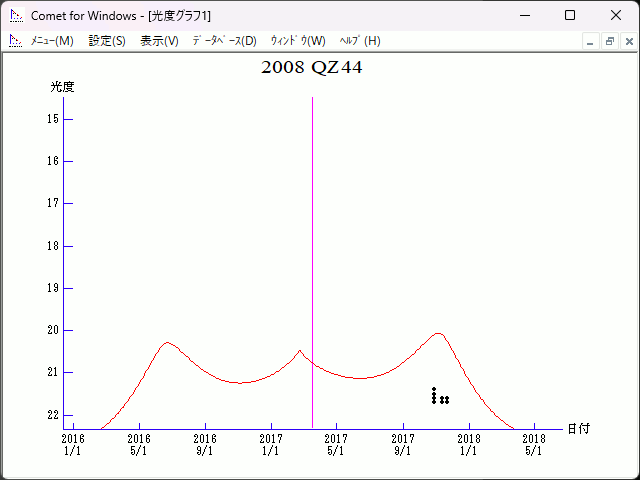This screenshot has height=480, width=640.
Task: Restore down the inner graph child window
Action: tap(609, 41)
